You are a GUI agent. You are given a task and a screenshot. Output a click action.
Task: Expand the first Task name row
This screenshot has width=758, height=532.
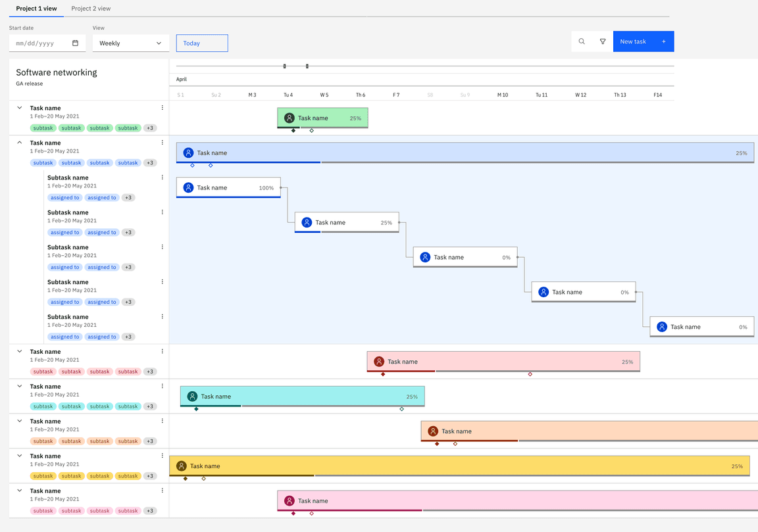click(x=19, y=107)
